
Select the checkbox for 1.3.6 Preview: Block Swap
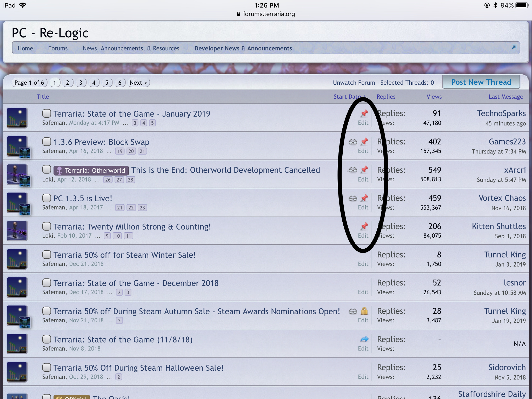(46, 142)
